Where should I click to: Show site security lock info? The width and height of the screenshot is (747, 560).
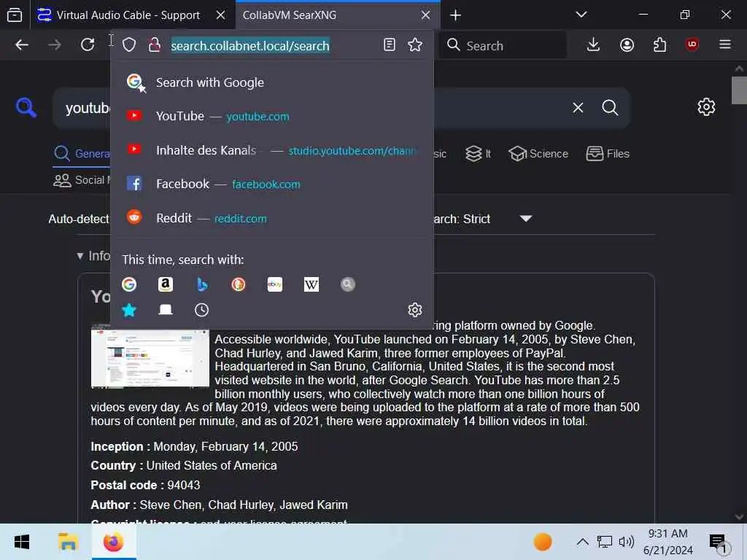[155, 45]
